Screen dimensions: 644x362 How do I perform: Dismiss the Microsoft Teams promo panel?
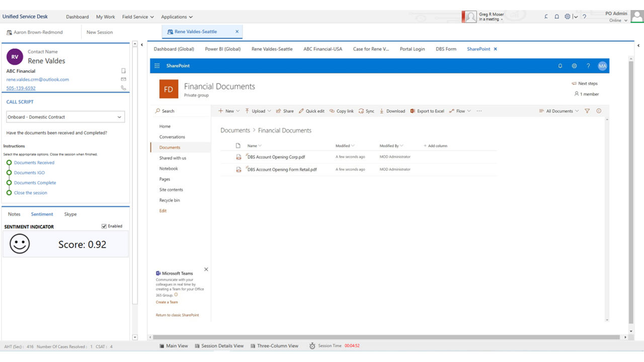coord(206,269)
